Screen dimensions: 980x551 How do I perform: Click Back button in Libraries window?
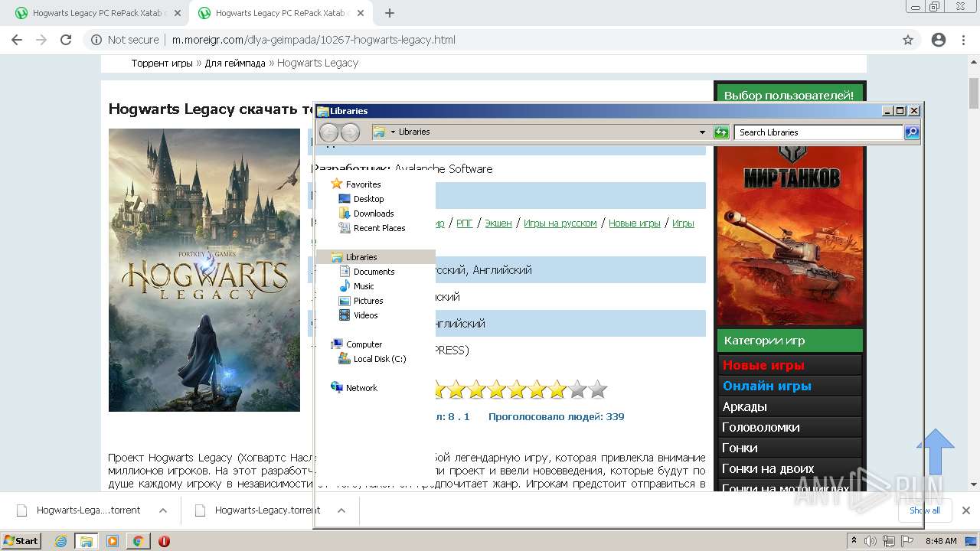coord(328,132)
